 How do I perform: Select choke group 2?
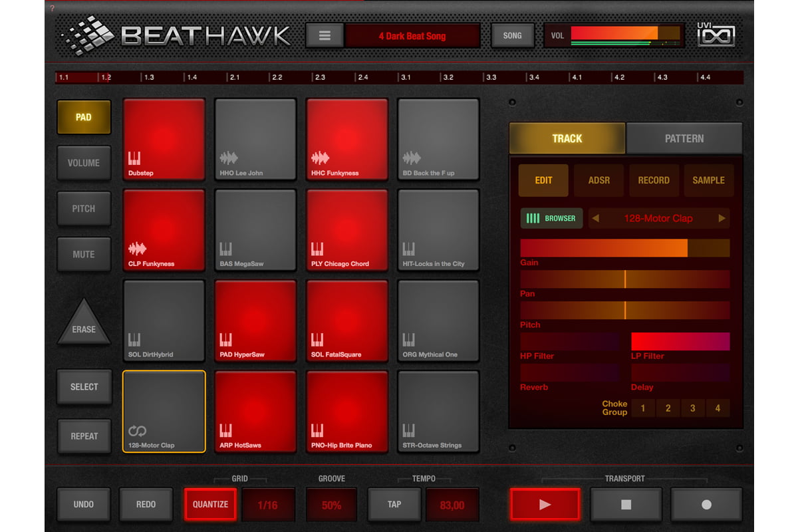click(668, 408)
